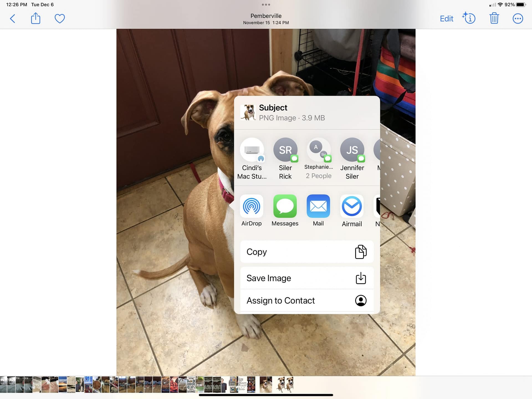Open the share sheet icon in toolbar
This screenshot has height=399, width=532.
(x=35, y=18)
